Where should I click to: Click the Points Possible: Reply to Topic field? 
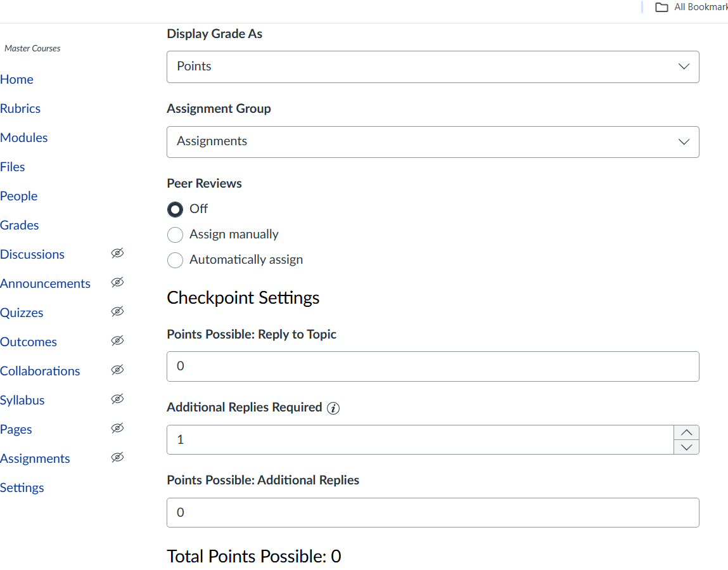pos(433,366)
